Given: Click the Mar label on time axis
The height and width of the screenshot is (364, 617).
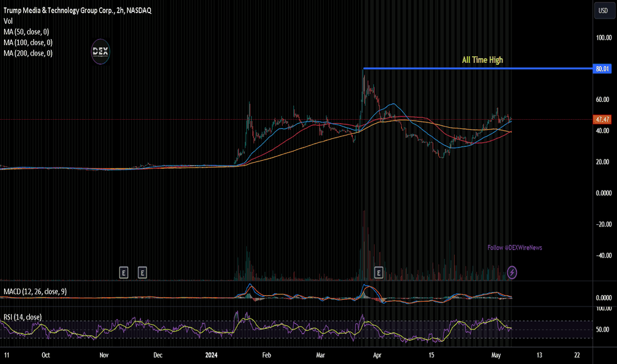Looking at the screenshot, I should [x=320, y=355].
